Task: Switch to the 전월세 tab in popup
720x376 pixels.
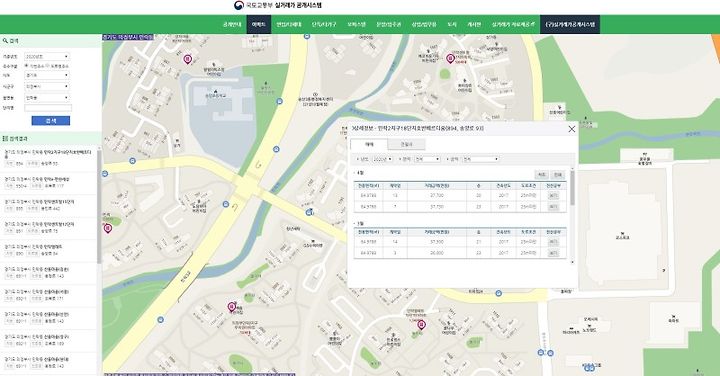Action: (x=406, y=144)
